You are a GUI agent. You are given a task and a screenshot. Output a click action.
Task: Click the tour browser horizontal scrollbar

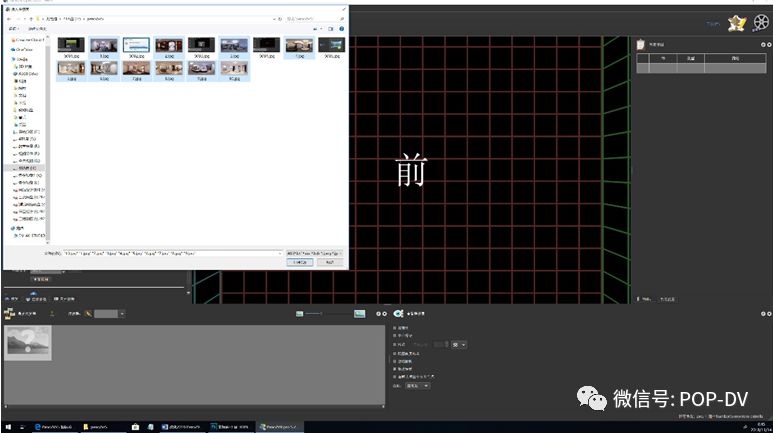click(x=194, y=407)
